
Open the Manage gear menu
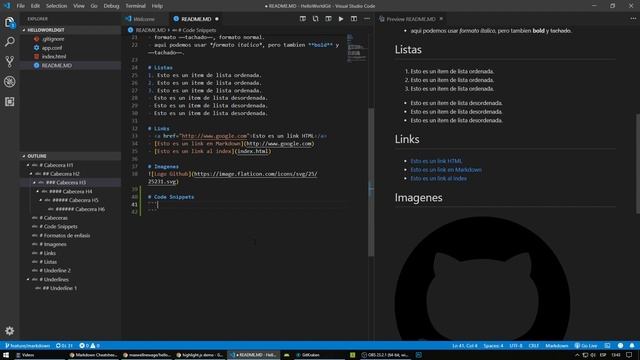coord(10,331)
